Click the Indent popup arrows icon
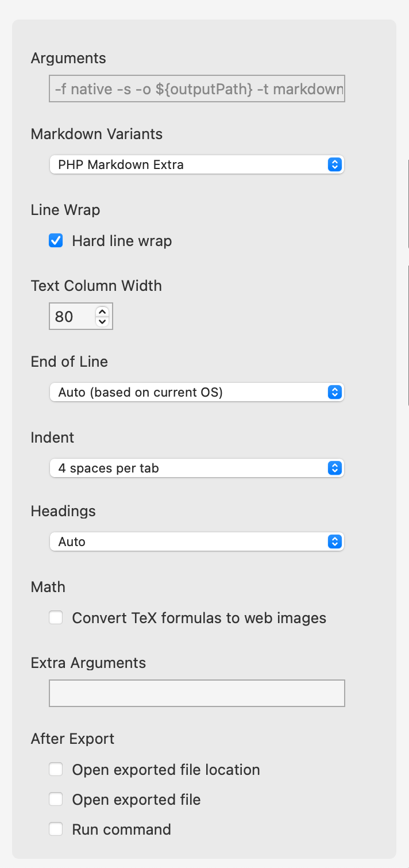The width and height of the screenshot is (409, 868). click(x=335, y=468)
